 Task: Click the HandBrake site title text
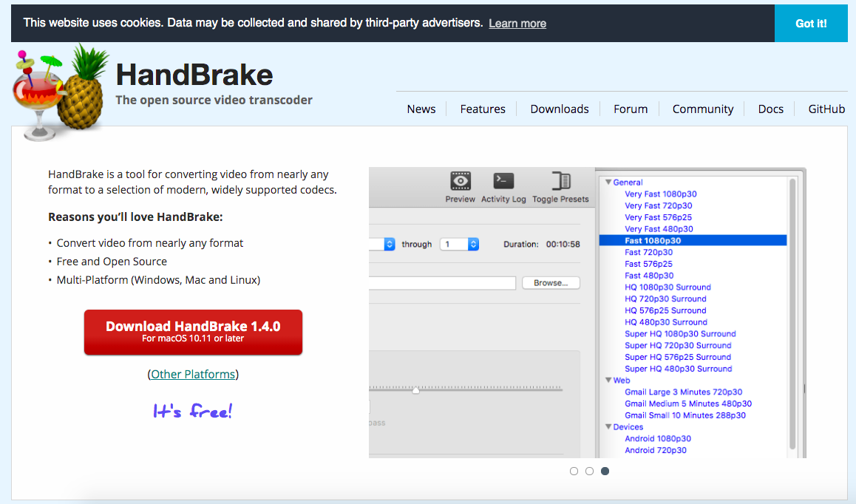click(194, 75)
